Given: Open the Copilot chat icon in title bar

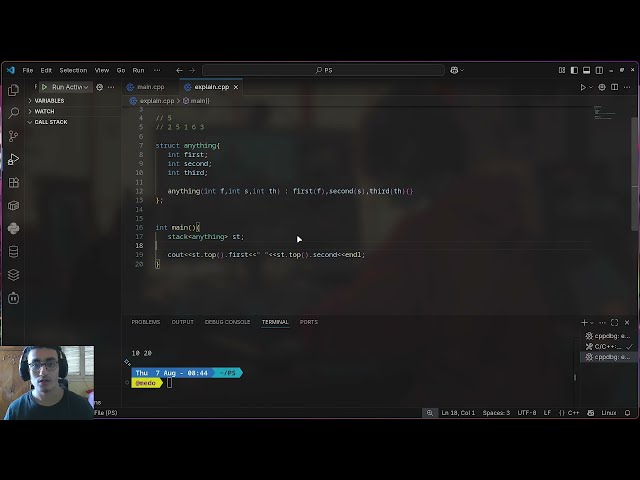Looking at the screenshot, I should [454, 70].
